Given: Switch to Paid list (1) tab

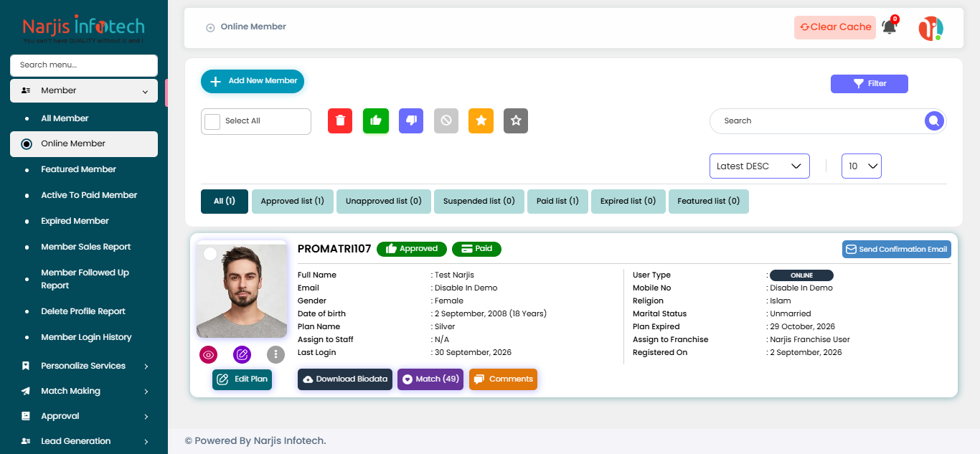Looking at the screenshot, I should point(557,202).
